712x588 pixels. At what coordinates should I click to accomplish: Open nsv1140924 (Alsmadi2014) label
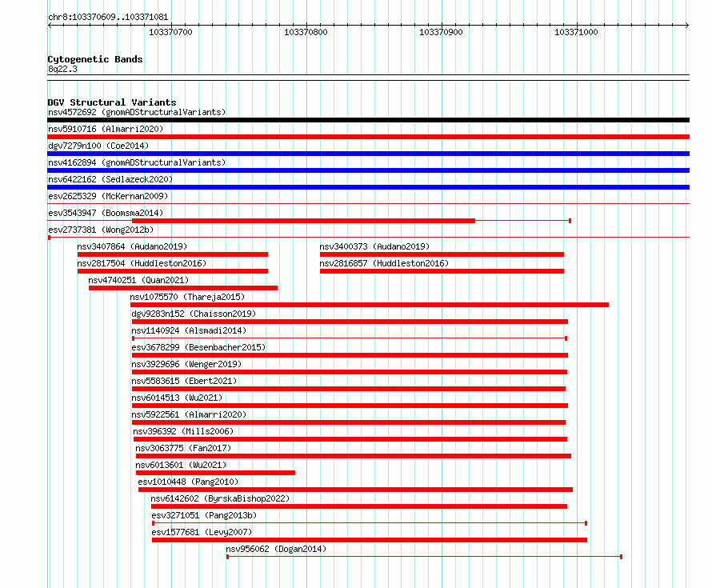tap(189, 330)
